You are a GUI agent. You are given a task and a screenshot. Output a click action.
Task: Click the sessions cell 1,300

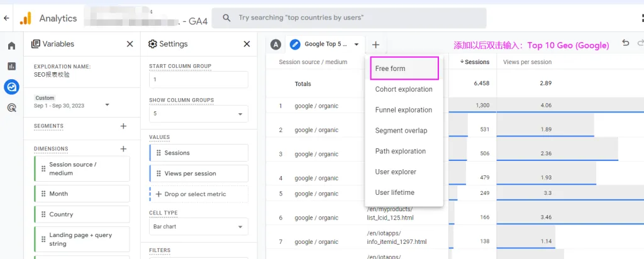coord(482,106)
